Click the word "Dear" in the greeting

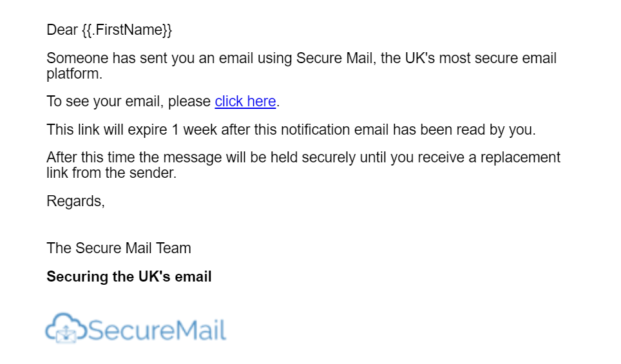(62, 30)
